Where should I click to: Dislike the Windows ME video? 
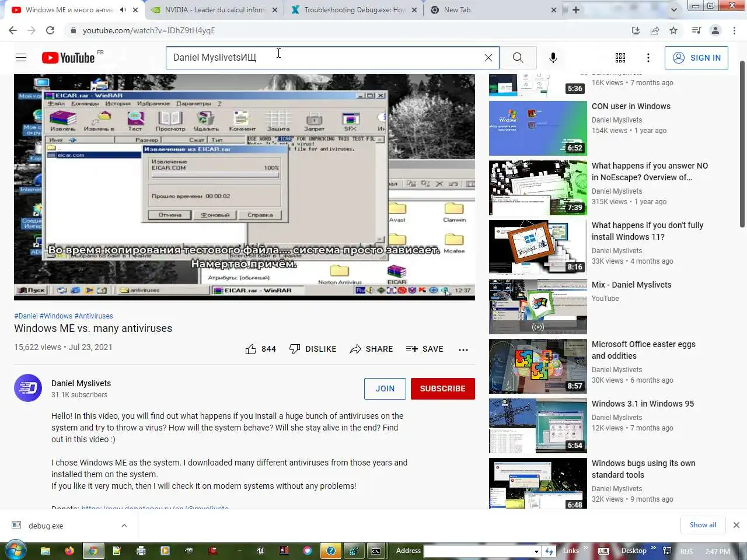tap(313, 349)
